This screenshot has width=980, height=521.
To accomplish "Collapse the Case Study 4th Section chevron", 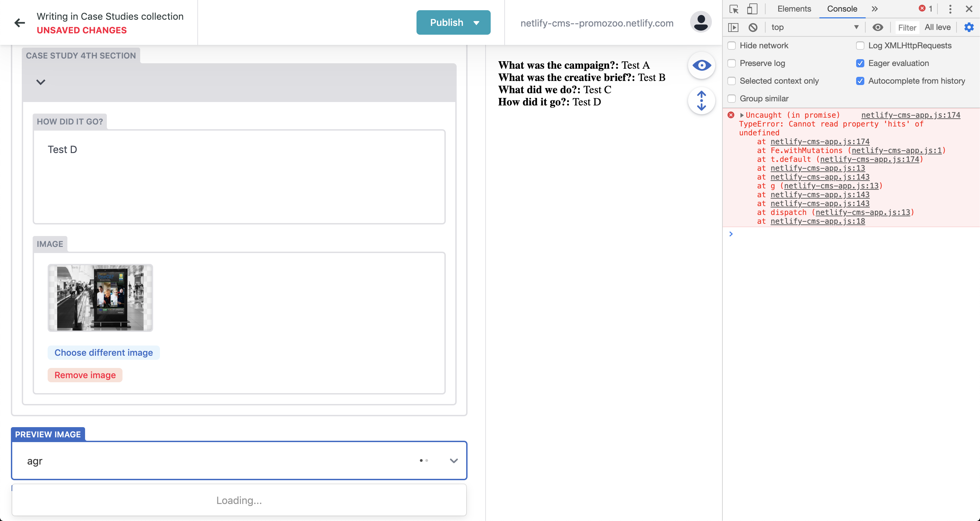I will (41, 82).
